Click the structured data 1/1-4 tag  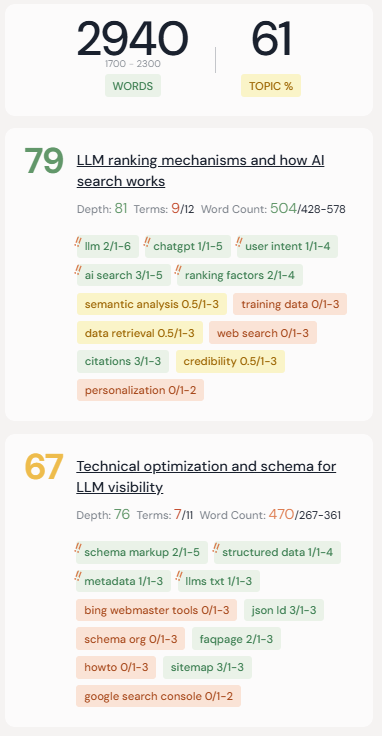coord(277,552)
